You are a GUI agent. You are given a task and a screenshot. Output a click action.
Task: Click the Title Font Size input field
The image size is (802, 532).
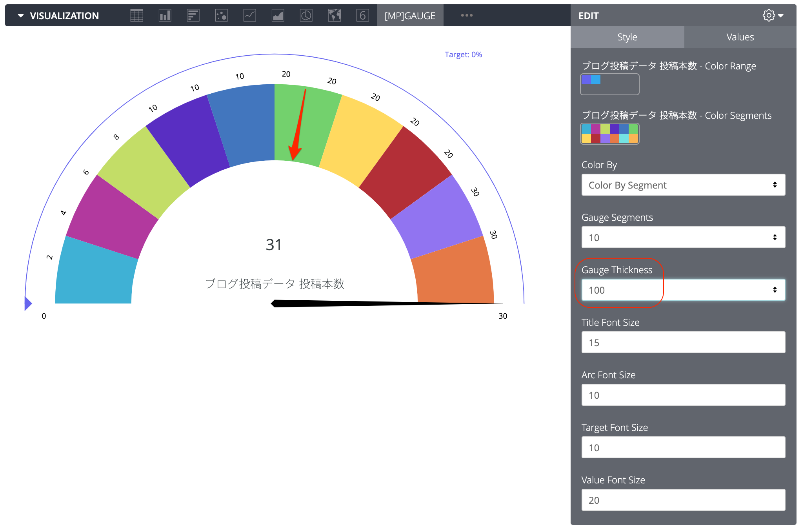click(683, 342)
